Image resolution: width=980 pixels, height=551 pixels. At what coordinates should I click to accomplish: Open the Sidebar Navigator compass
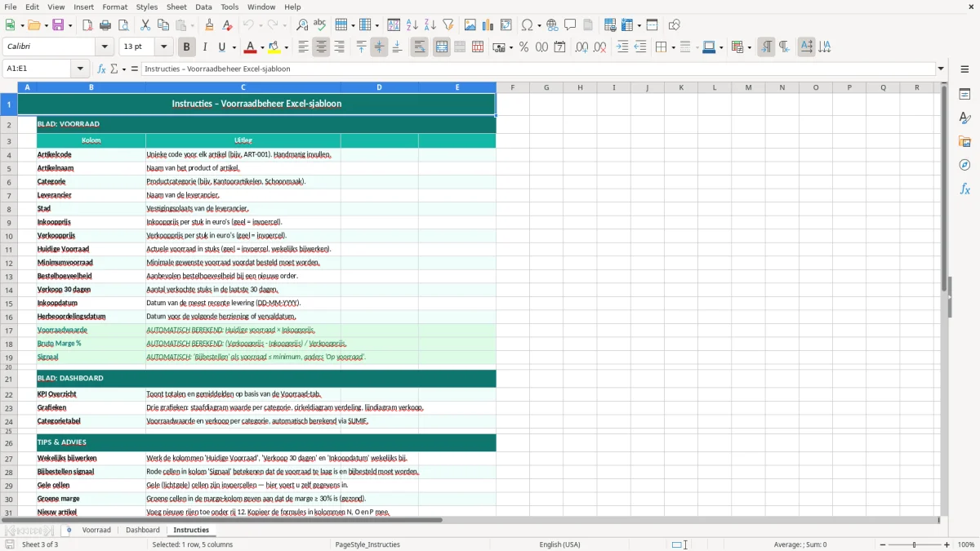(964, 166)
